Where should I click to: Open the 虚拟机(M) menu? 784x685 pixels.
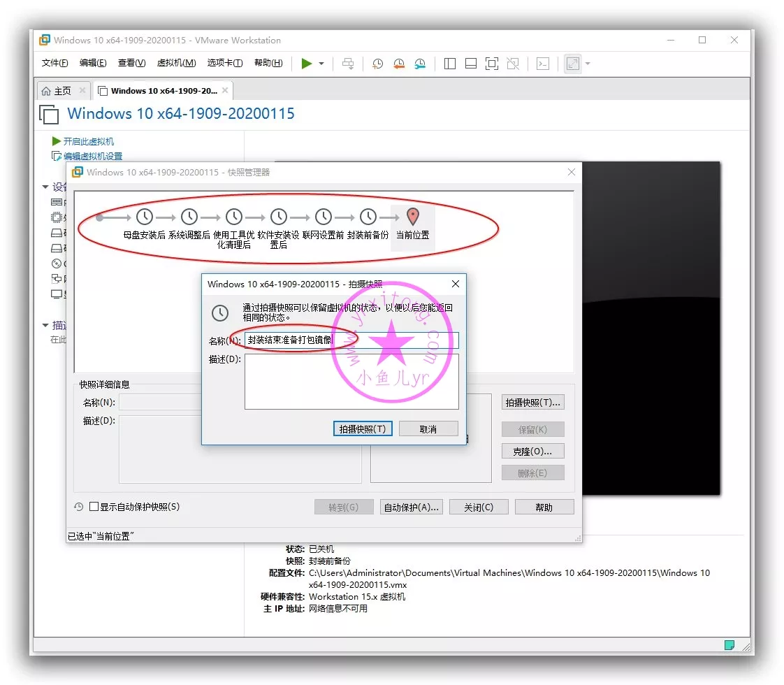[176, 63]
